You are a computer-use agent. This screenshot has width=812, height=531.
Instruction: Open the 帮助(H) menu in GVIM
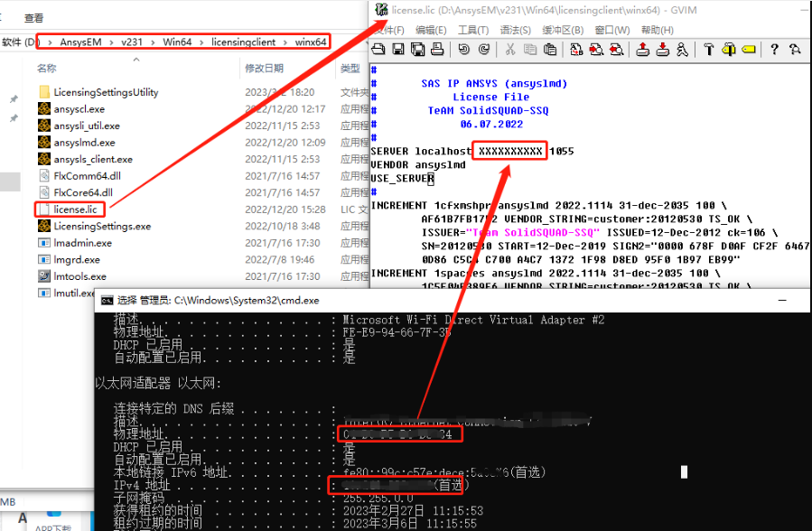(658, 30)
